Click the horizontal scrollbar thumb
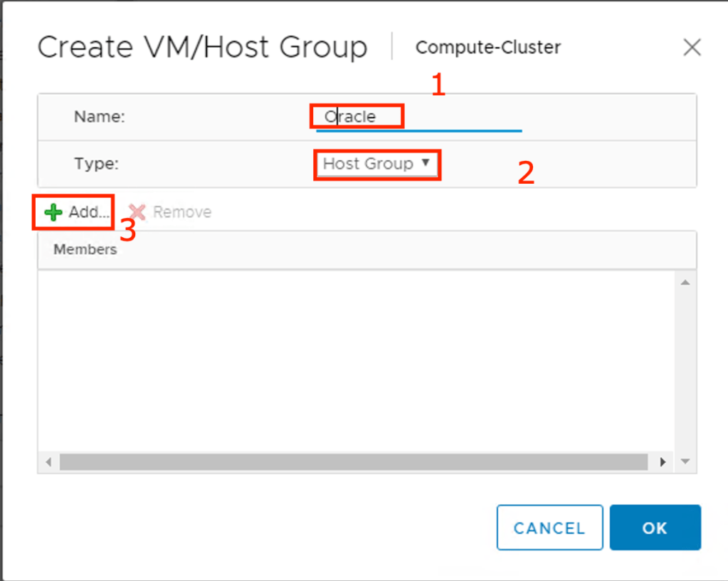 pyautogui.click(x=354, y=462)
